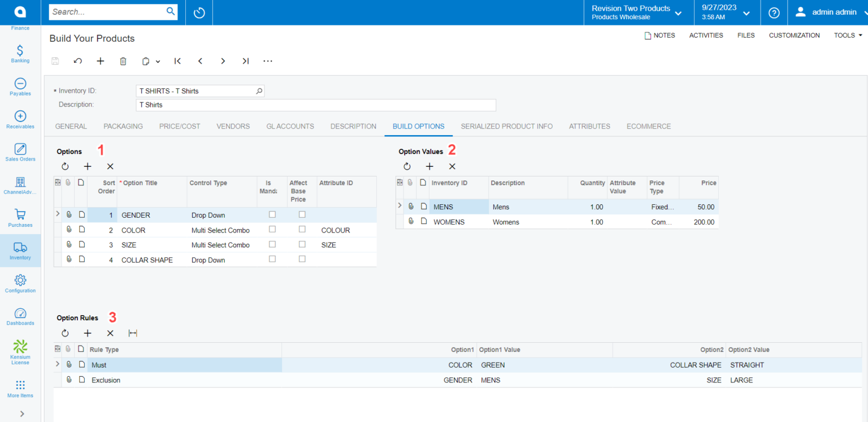
Task: Check Affect Base Price for COLOR
Action: pos(302,230)
